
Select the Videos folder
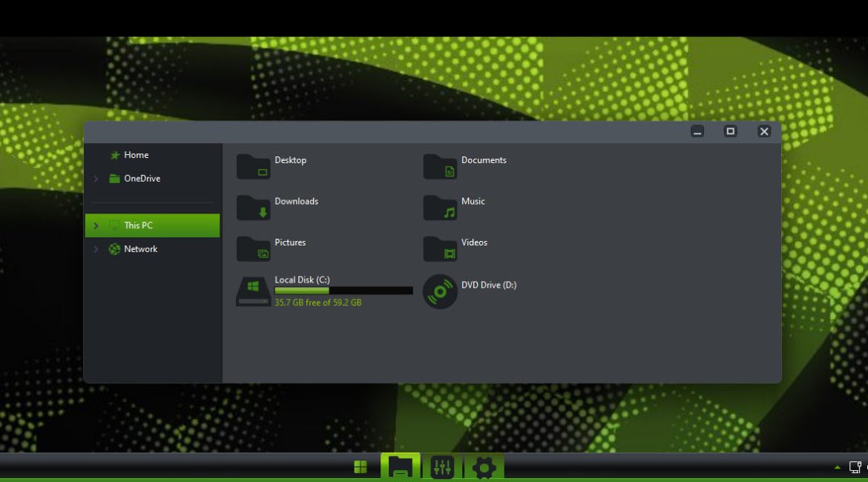(x=440, y=249)
